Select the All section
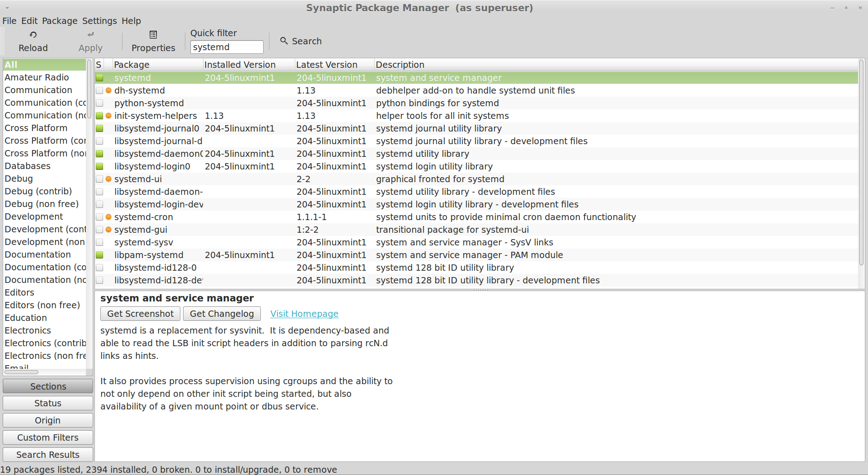Image resolution: width=868 pixels, height=475 pixels. (44, 65)
